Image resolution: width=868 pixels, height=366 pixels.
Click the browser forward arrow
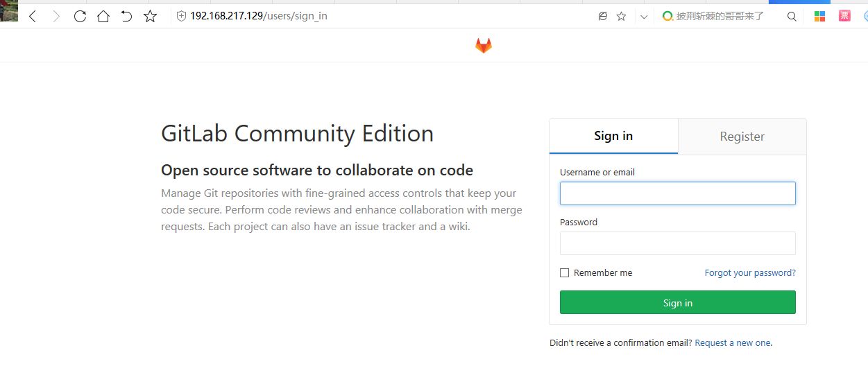pyautogui.click(x=56, y=16)
